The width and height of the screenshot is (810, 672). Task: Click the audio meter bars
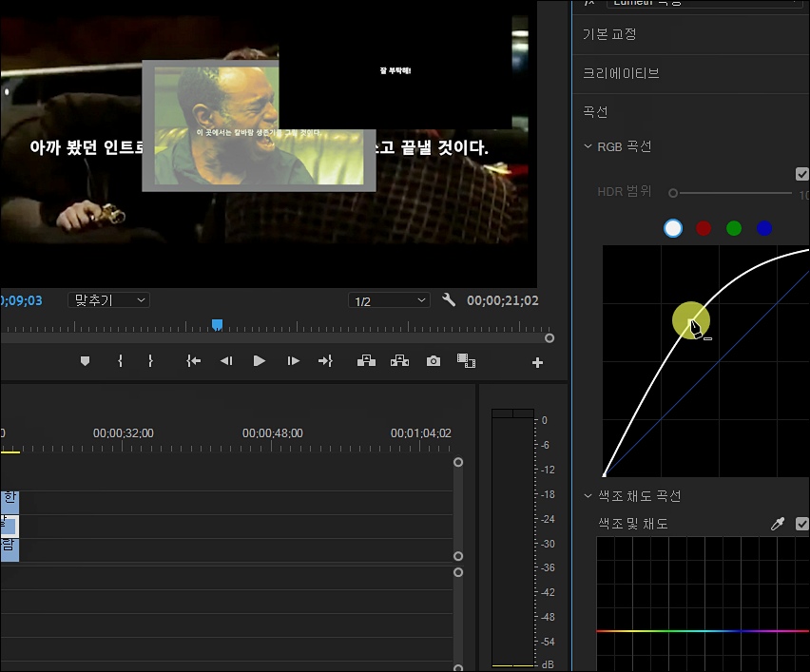click(x=512, y=538)
